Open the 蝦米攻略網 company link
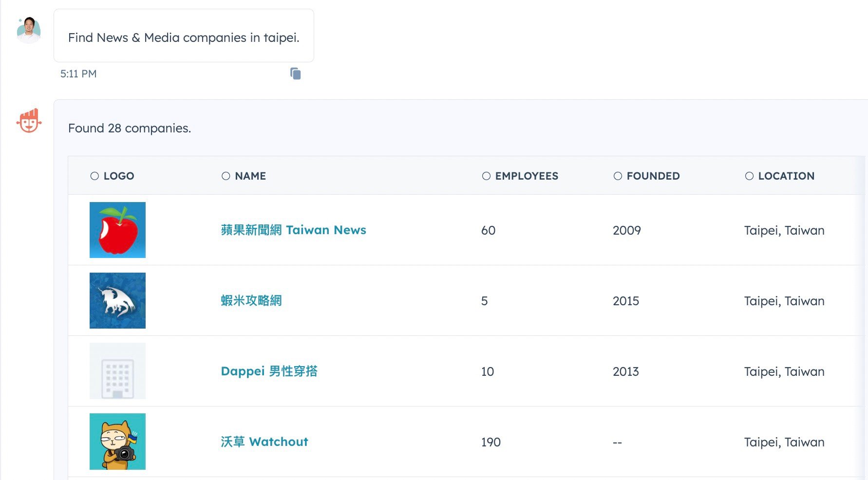This screenshot has width=868, height=480. (x=251, y=300)
